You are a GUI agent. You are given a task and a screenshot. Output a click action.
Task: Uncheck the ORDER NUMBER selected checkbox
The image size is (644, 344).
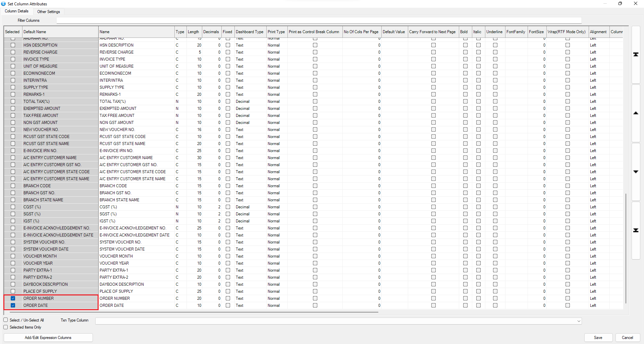13,298
